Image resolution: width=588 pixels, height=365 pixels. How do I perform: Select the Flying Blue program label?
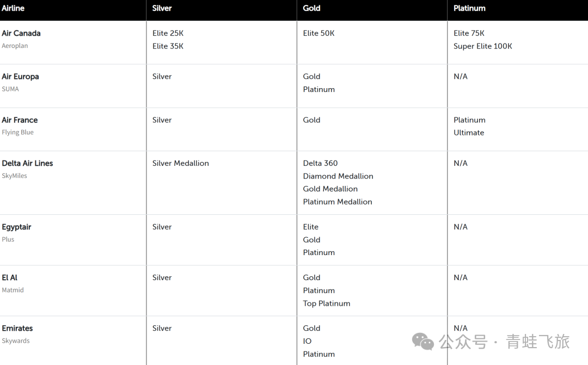point(17,132)
